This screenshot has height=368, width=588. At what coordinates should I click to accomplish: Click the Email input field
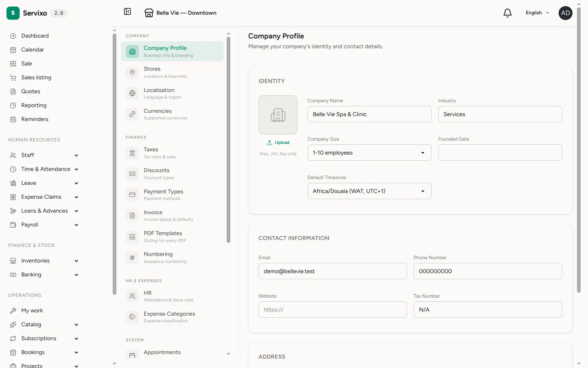tap(332, 271)
